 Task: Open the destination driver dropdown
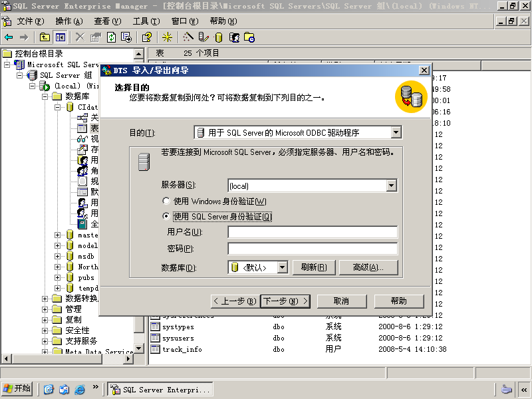click(396, 132)
